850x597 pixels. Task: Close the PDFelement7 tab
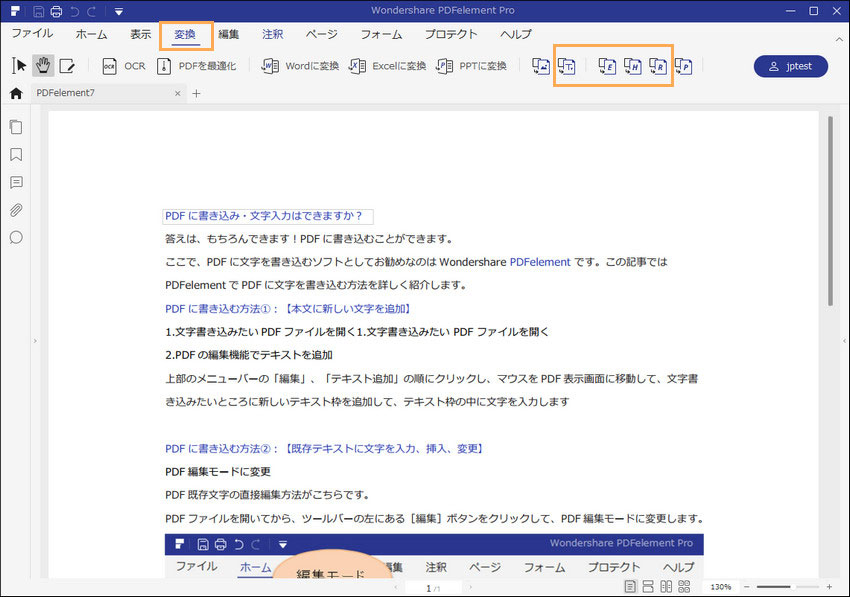[x=177, y=93]
